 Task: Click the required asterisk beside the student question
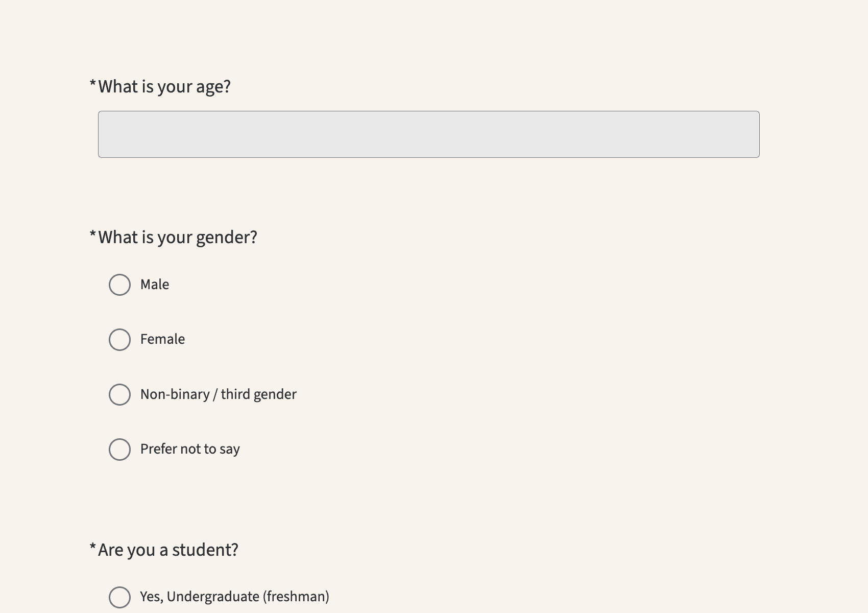coord(93,546)
